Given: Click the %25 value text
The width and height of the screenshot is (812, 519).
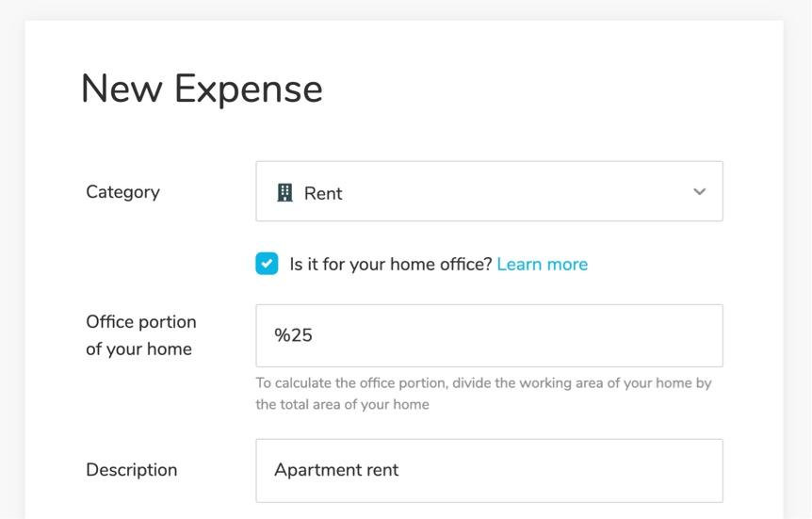Looking at the screenshot, I should [x=293, y=335].
